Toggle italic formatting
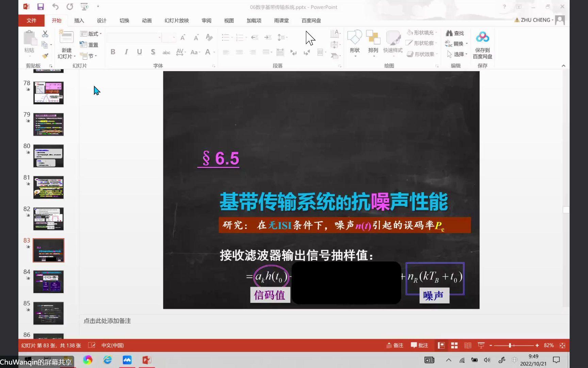 pos(126,51)
